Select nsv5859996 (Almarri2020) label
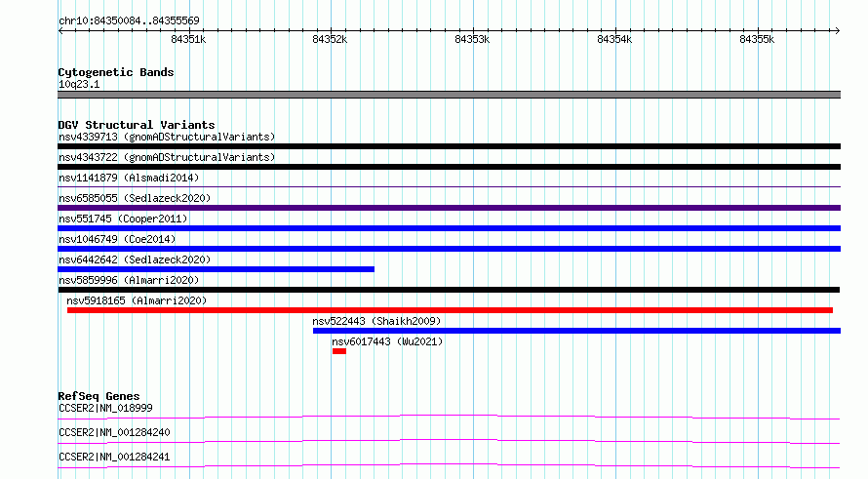 [129, 280]
